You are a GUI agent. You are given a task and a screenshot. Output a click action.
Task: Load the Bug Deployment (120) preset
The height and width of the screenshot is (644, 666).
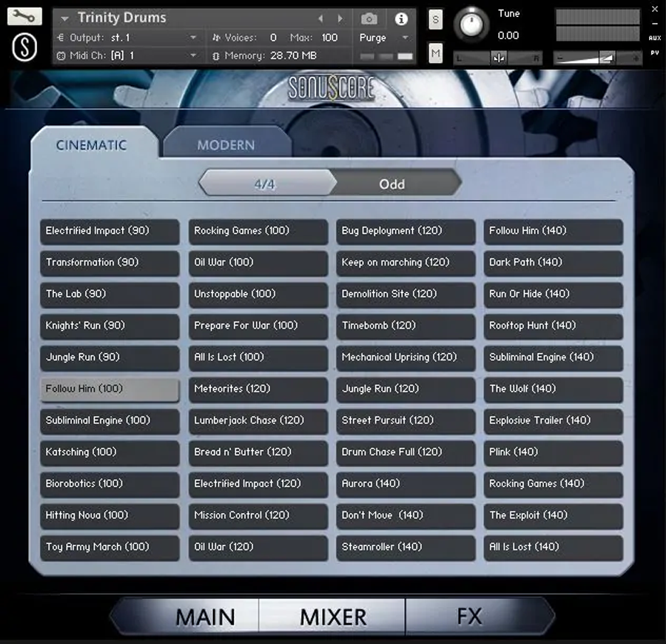click(x=406, y=231)
